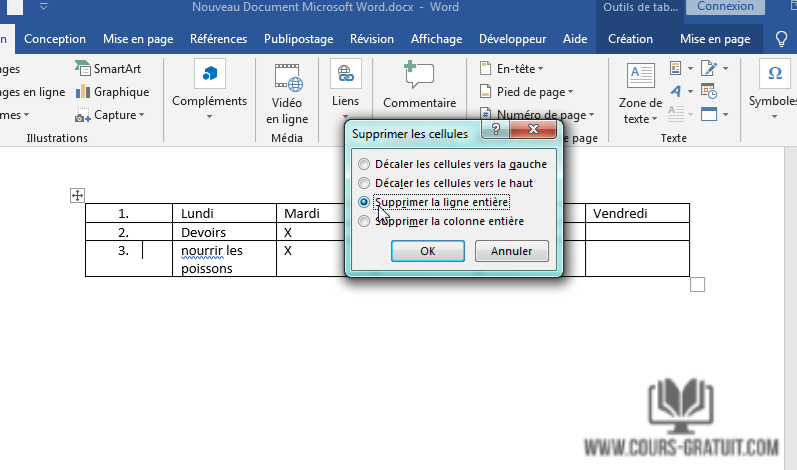Click the Vendredi table cell
797x470 pixels.
636,213
